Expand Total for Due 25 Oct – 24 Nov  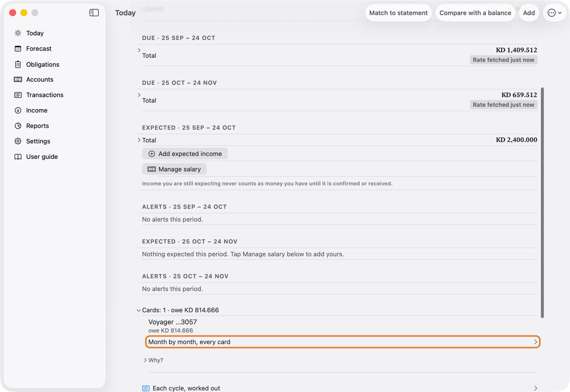pos(139,95)
